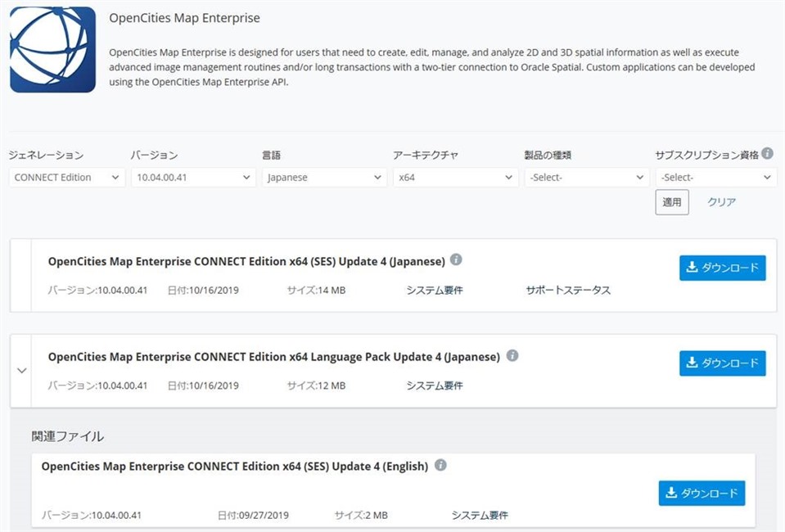Click the 適用 apply button
This screenshot has width=785, height=532.
coord(671,202)
